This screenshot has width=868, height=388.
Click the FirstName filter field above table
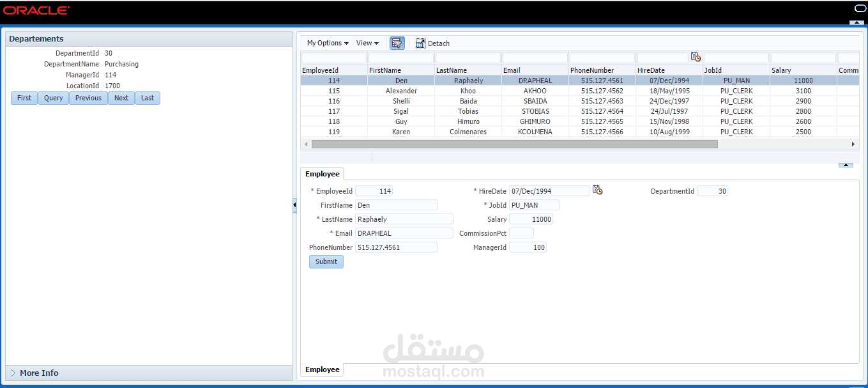401,58
